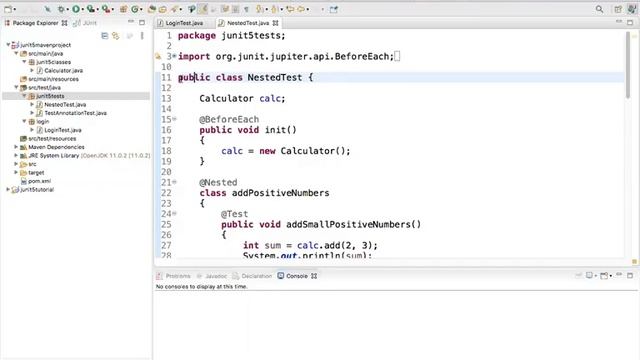
Task: Click the Open Task folder icon
Action: coord(162,9)
